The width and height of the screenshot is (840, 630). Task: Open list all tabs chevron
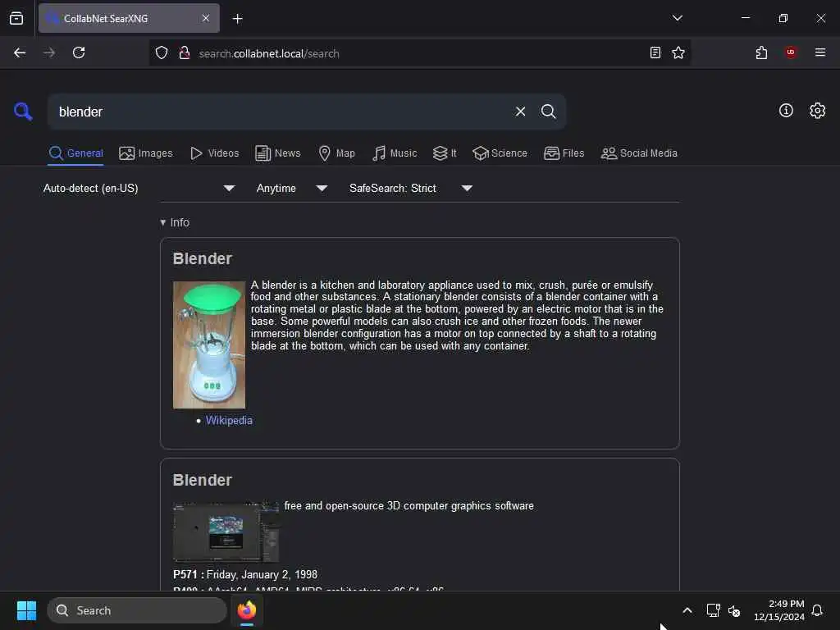pyautogui.click(x=677, y=18)
